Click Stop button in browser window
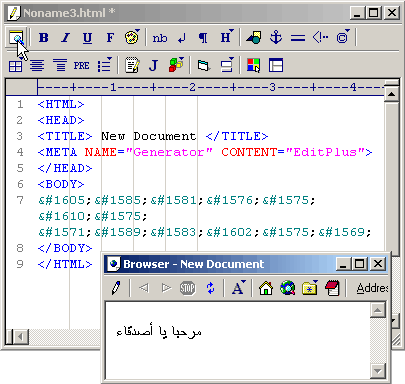405x384 pixels. 187,288
